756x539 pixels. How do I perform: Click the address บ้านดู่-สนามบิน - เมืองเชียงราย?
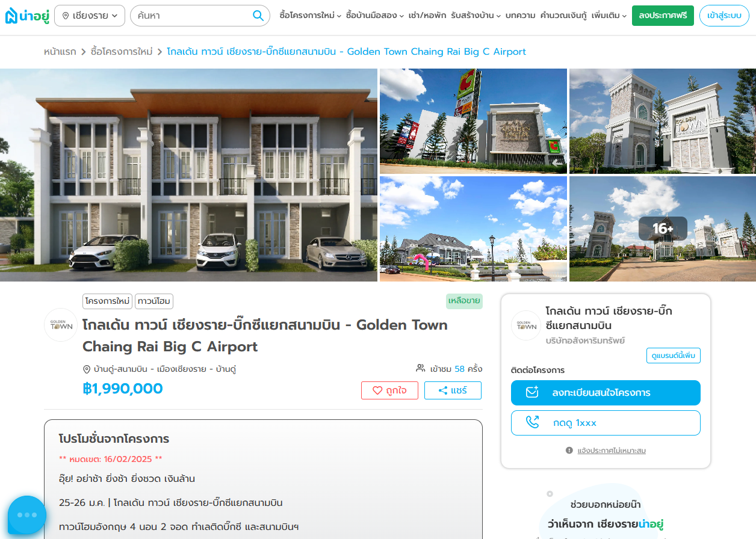(165, 369)
